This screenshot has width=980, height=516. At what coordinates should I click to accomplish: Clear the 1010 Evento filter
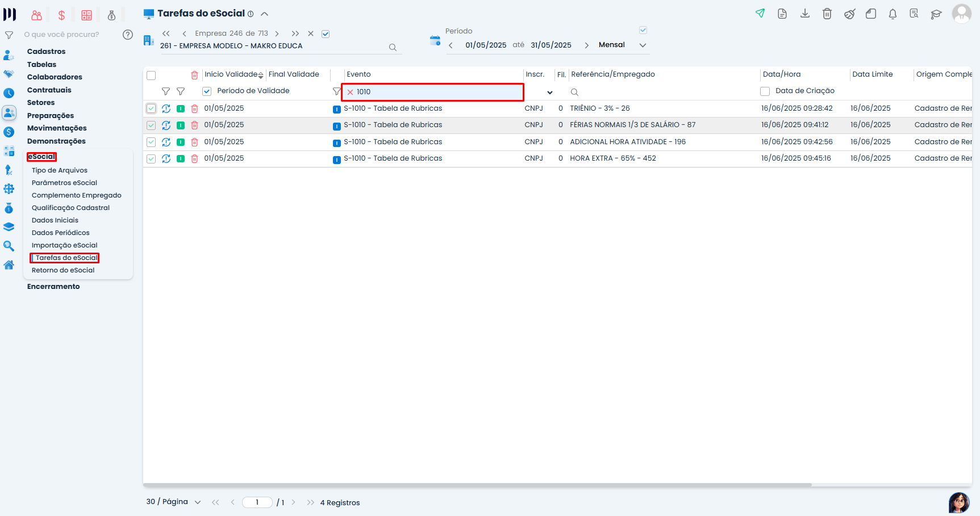[351, 92]
